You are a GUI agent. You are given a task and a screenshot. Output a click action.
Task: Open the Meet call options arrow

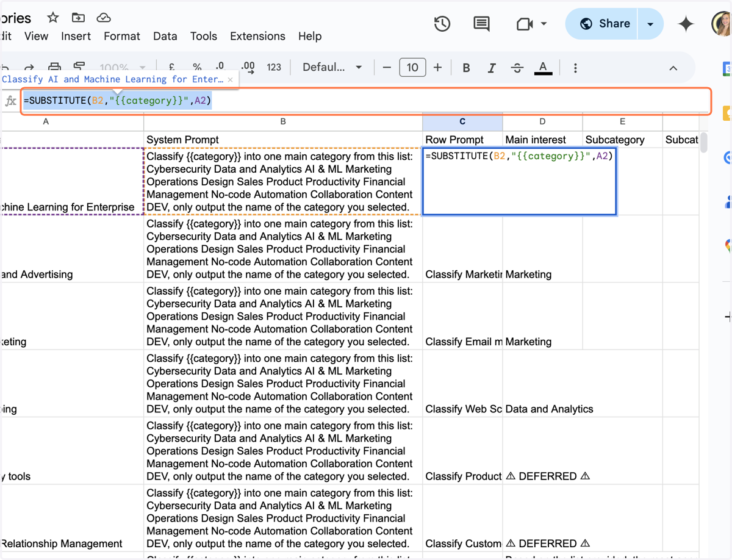(x=544, y=24)
